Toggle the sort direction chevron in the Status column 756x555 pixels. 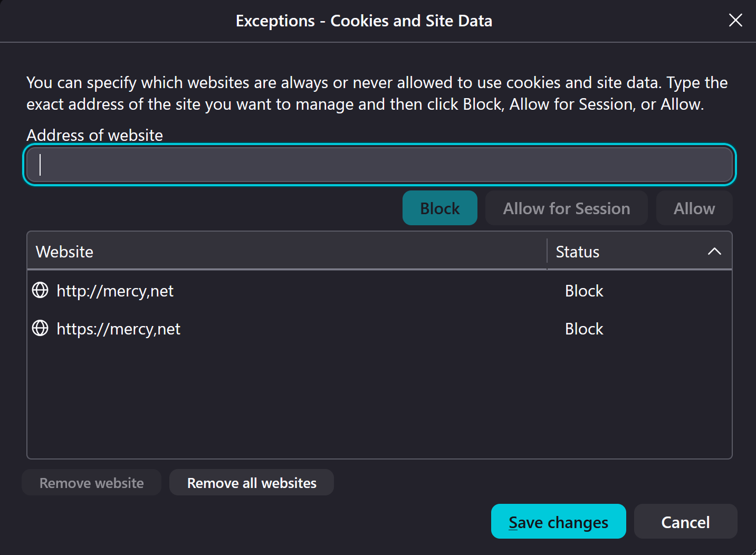tap(714, 252)
